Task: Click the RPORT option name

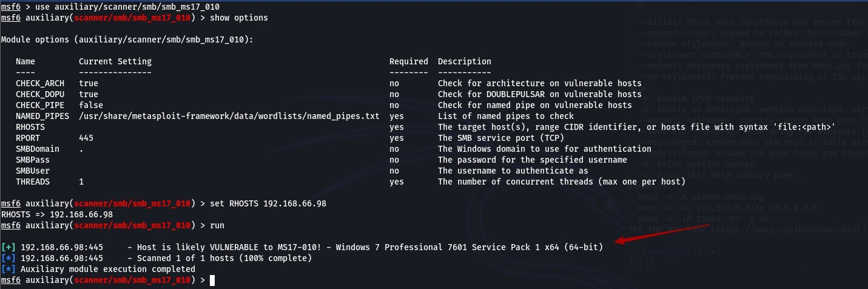Action: coord(28,138)
